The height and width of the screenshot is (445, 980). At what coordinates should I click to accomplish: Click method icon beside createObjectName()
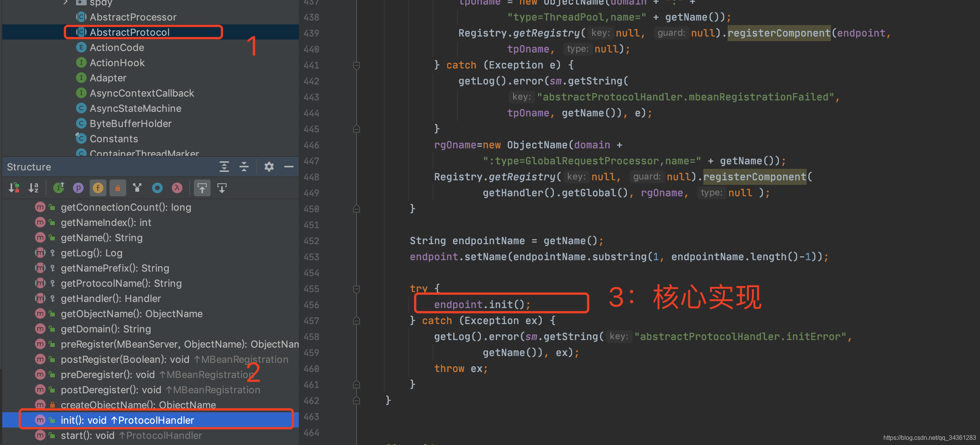(x=40, y=404)
